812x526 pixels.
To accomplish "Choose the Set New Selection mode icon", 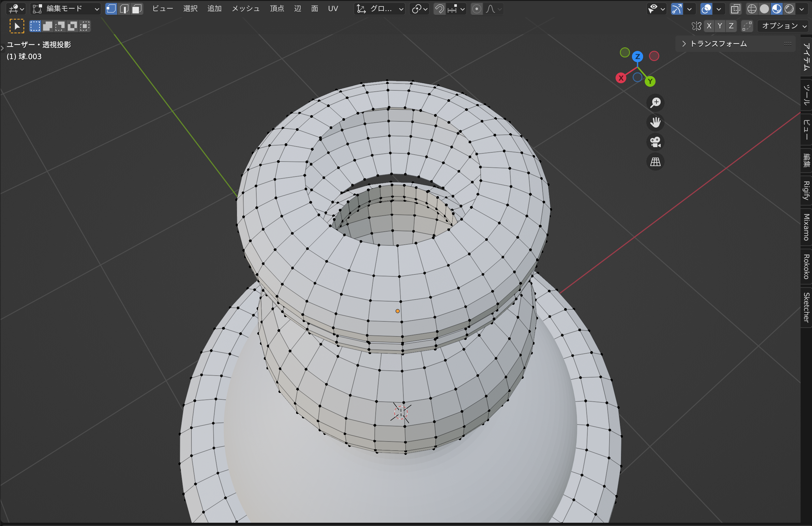I will (35, 26).
